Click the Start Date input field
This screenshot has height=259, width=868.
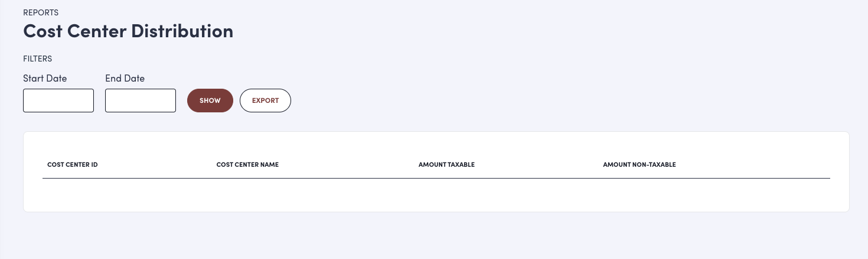58,101
